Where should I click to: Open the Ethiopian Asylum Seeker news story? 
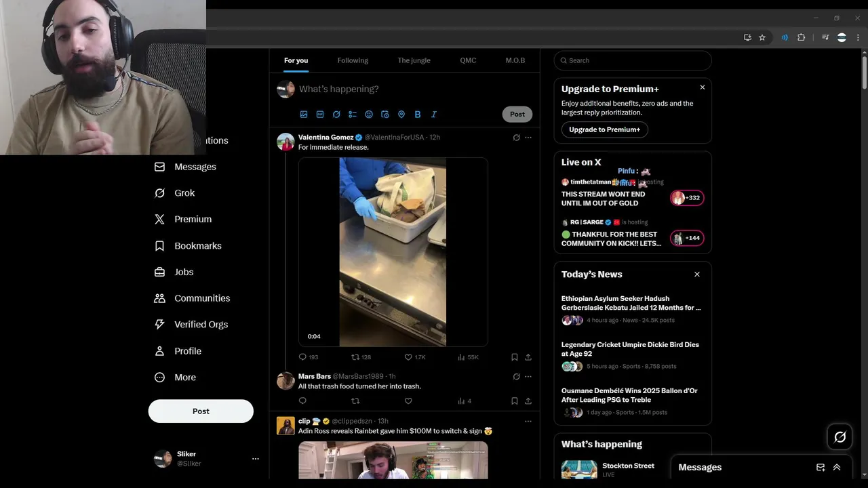click(x=632, y=309)
